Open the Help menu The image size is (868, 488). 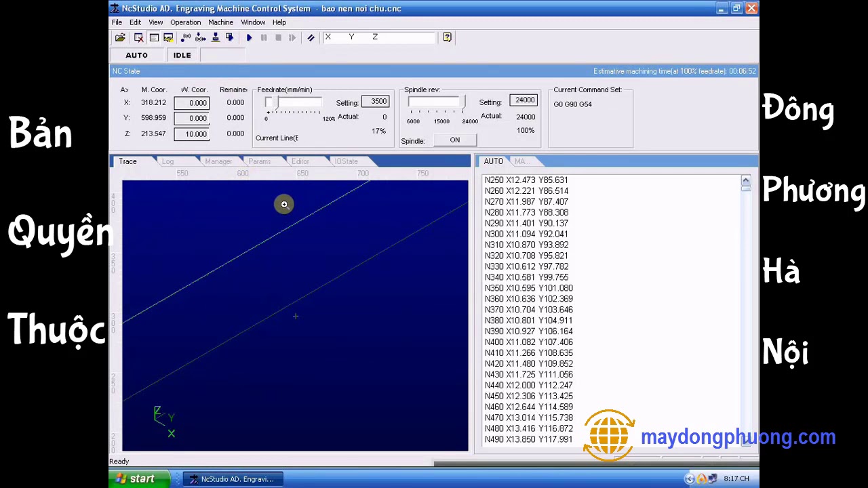(x=279, y=22)
